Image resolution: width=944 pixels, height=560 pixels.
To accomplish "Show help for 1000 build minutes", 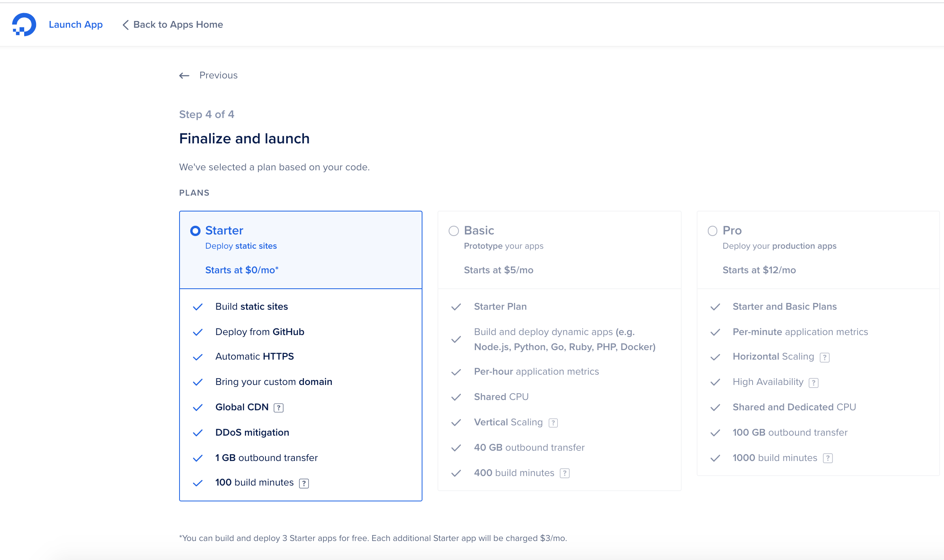I will click(x=828, y=458).
